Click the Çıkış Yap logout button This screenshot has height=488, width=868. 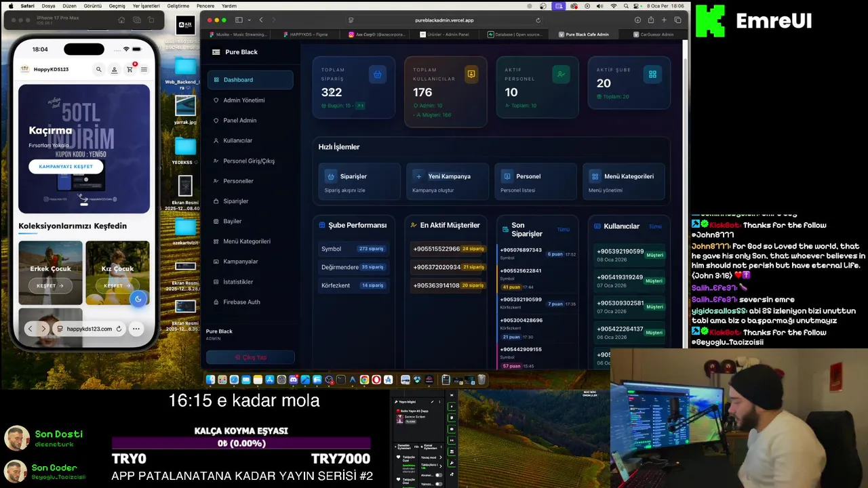coord(250,357)
